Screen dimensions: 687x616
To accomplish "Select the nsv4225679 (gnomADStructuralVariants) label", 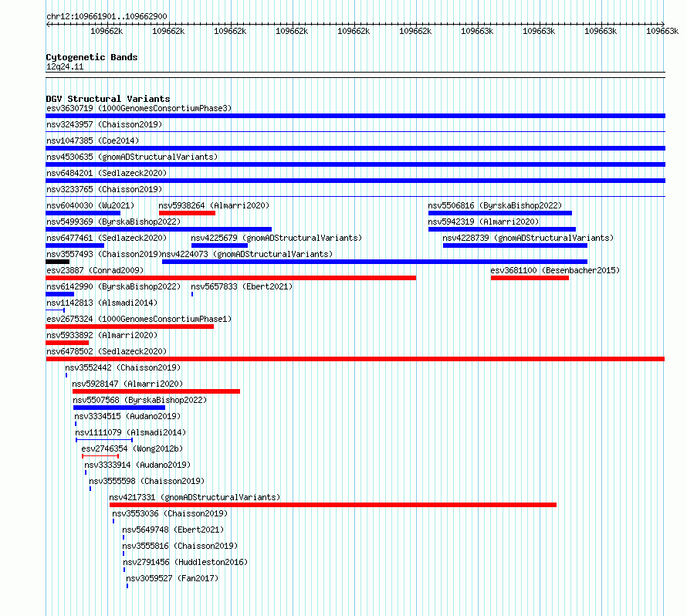I will tap(276, 238).
